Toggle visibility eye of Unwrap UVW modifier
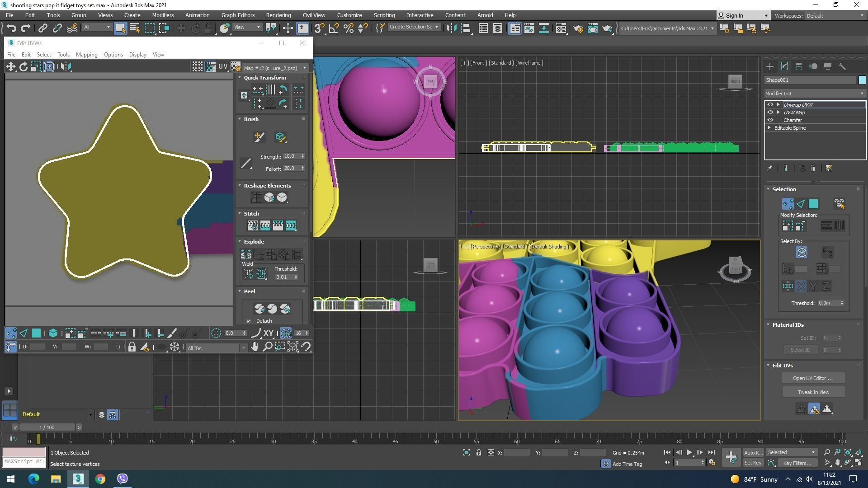Screen dimensions: 868x488 click(770, 105)
